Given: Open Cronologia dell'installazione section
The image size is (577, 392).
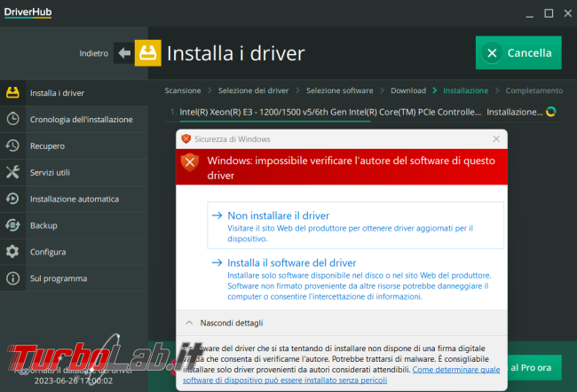Looking at the screenshot, I should point(74,119).
